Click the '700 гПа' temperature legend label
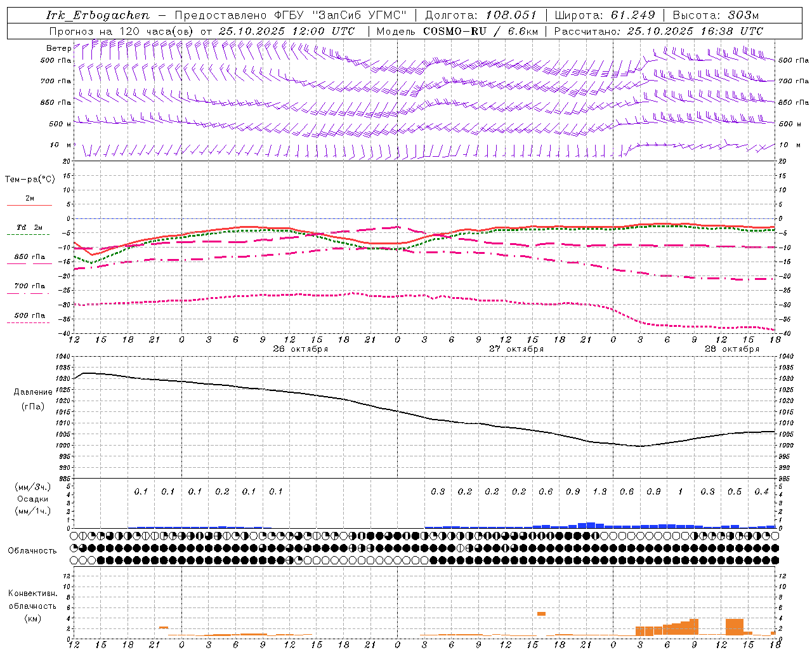This screenshot has width=812, height=650. click(29, 286)
